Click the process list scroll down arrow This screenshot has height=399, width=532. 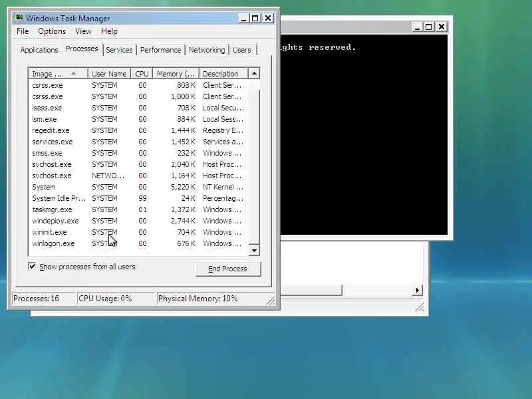(x=254, y=251)
